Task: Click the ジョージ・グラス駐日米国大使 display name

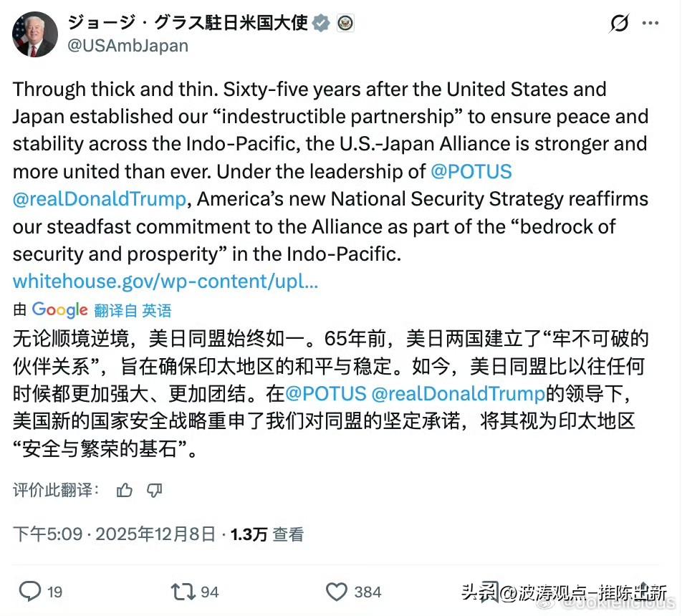Action: pyautogui.click(x=188, y=22)
